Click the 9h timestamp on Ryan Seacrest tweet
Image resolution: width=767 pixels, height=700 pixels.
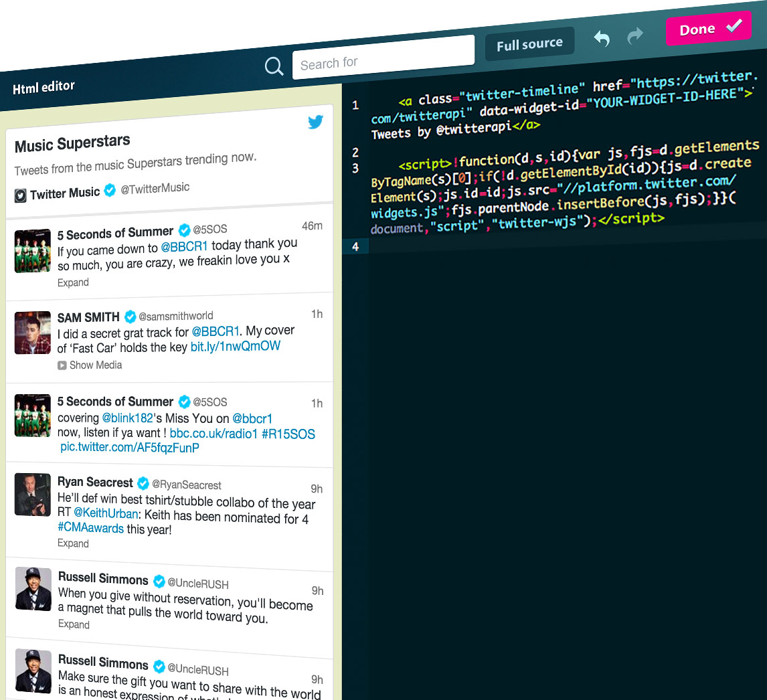tap(317, 489)
